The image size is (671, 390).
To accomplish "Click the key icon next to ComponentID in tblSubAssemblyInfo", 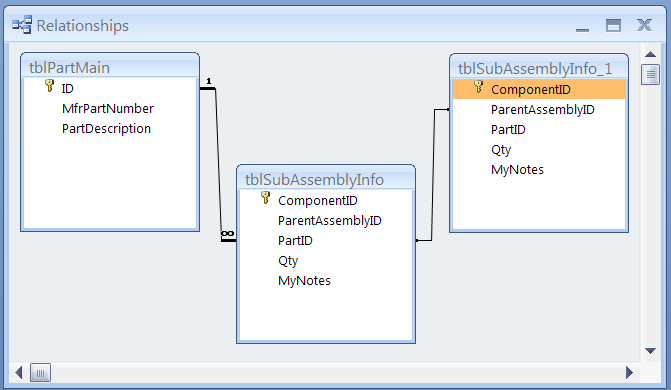I will 265,198.
